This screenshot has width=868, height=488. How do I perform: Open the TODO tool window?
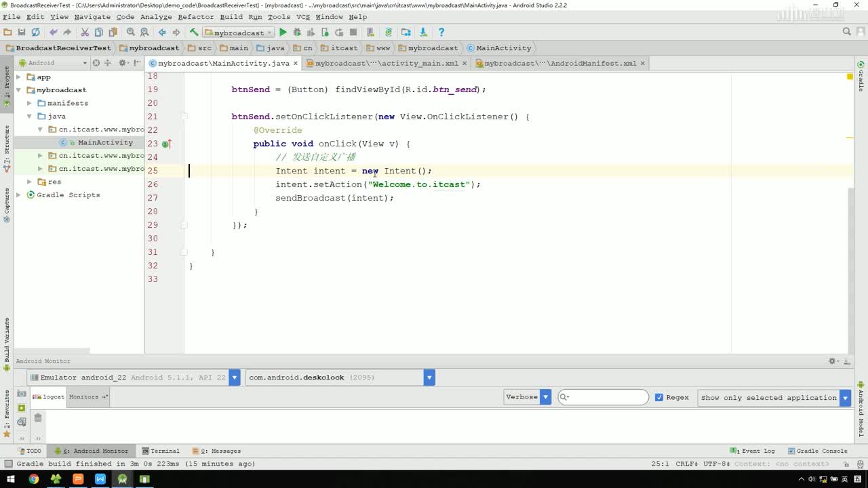29,451
